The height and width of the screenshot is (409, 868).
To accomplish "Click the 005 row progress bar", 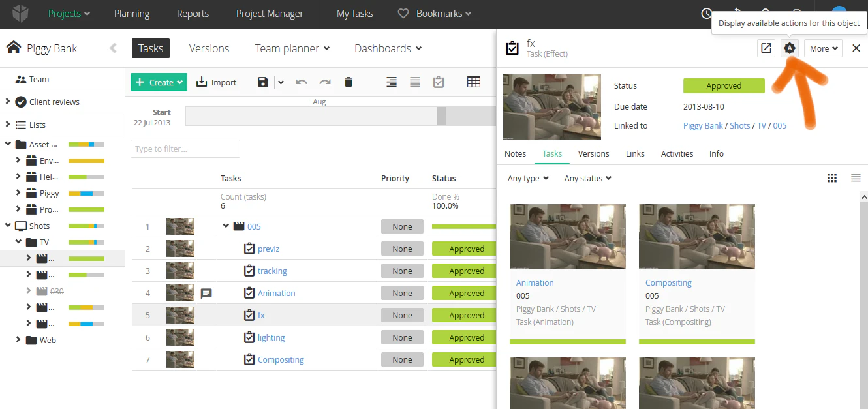I will click(x=464, y=226).
